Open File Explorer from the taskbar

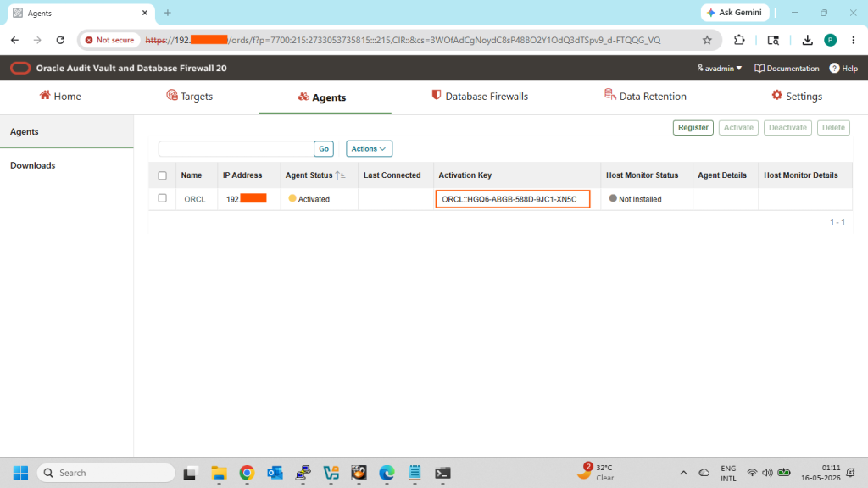tap(219, 473)
